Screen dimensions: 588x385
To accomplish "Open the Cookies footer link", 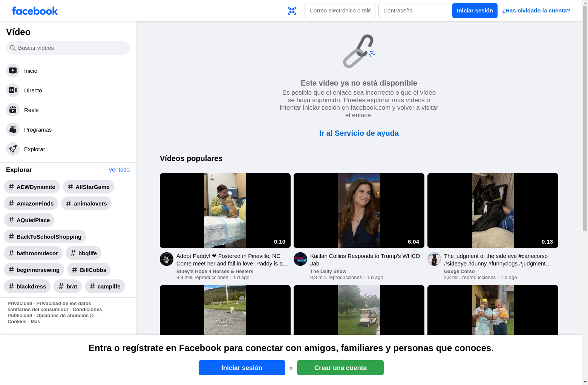I will click(x=17, y=322).
